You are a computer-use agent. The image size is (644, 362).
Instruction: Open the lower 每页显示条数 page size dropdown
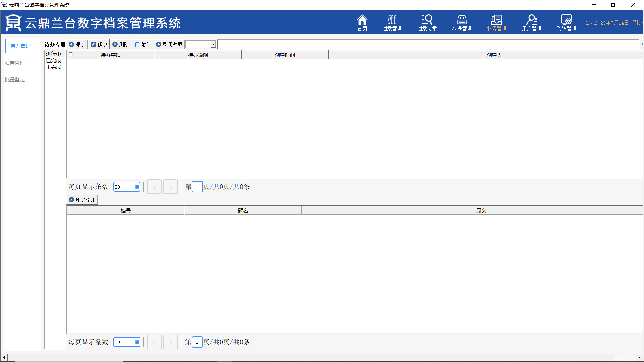pos(137,342)
